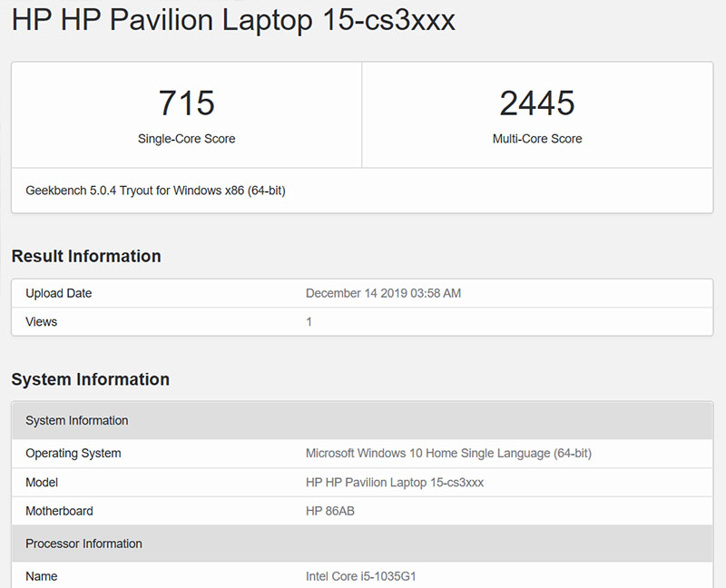
Task: Select the Views count value 1
Action: [309, 322]
